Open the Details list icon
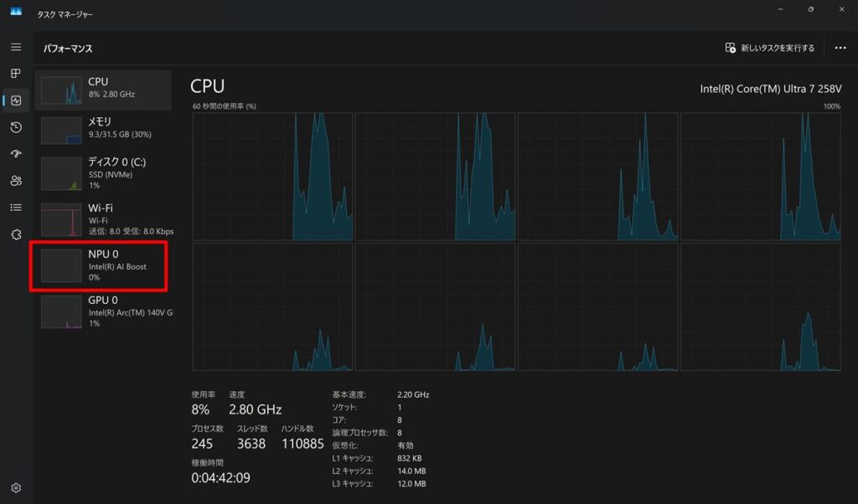 pos(16,208)
